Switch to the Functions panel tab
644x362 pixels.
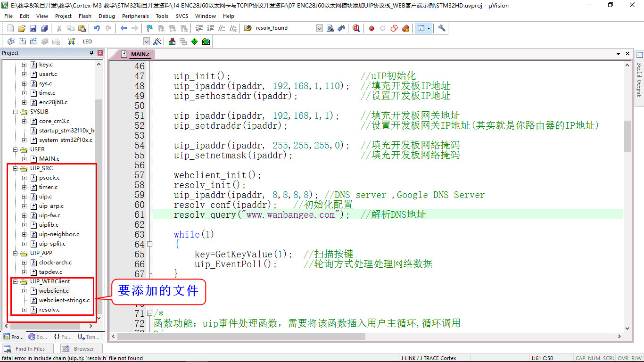(63, 337)
